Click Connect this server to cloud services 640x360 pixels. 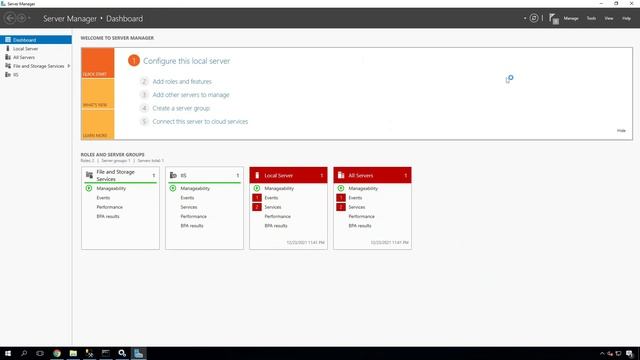tap(200, 122)
